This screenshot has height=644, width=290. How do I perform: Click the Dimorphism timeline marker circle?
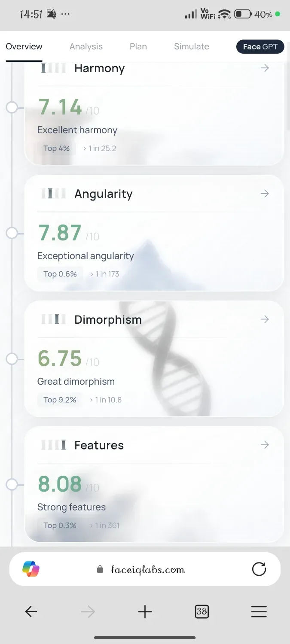(x=12, y=358)
